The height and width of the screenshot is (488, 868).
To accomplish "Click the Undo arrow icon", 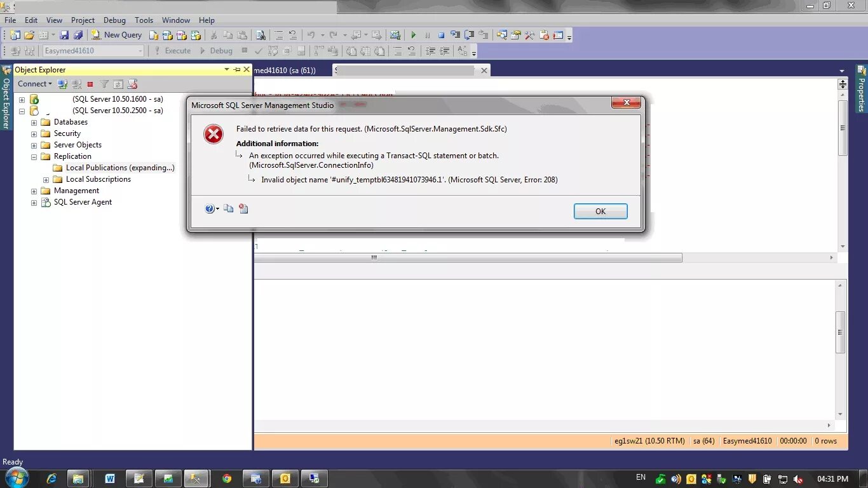I will (x=311, y=35).
